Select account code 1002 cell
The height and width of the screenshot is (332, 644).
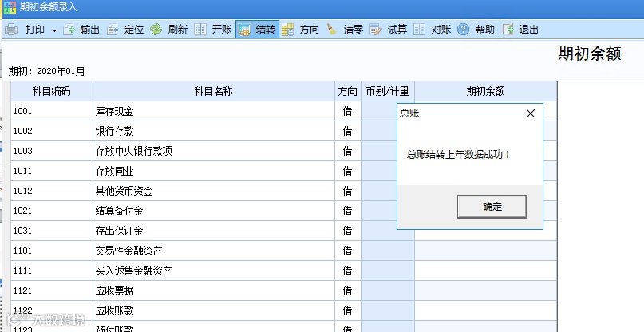[x=52, y=131]
